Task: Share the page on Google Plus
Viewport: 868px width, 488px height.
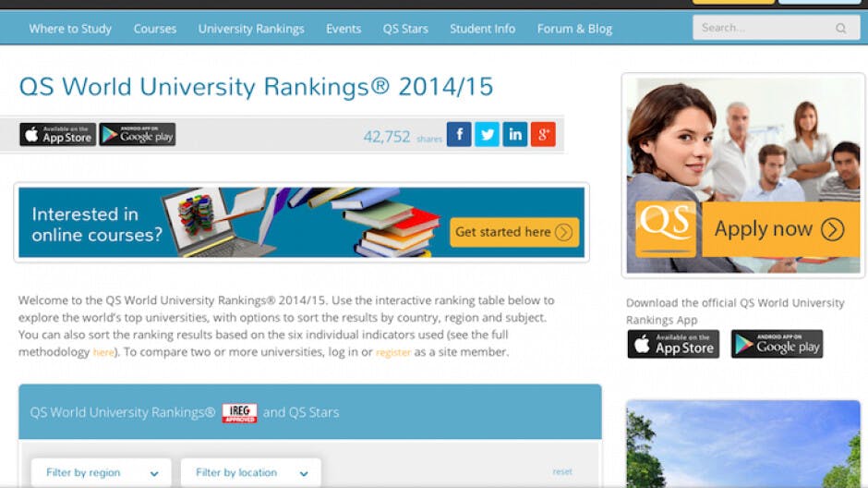Action: click(x=543, y=135)
